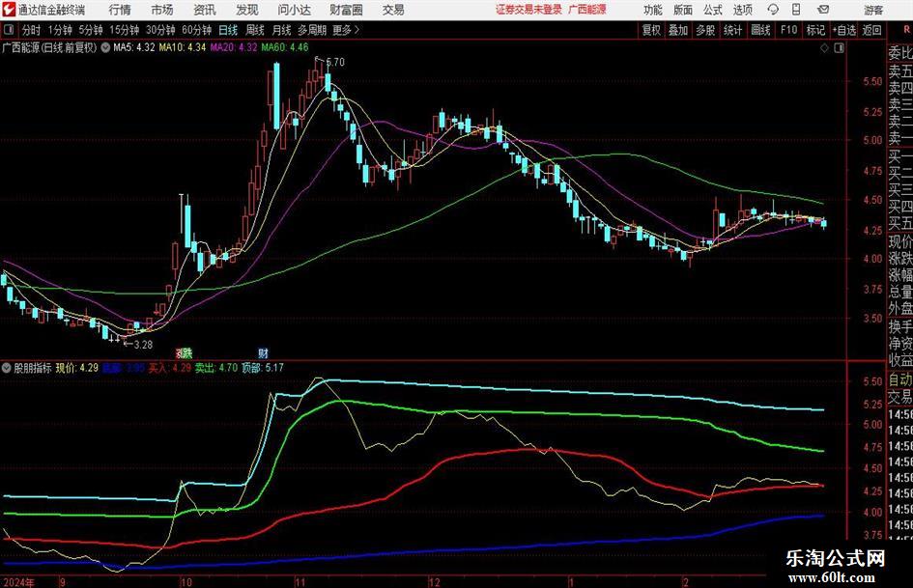This screenshot has width=913, height=588.
Task: Open the 选项 menu
Action: (743, 10)
